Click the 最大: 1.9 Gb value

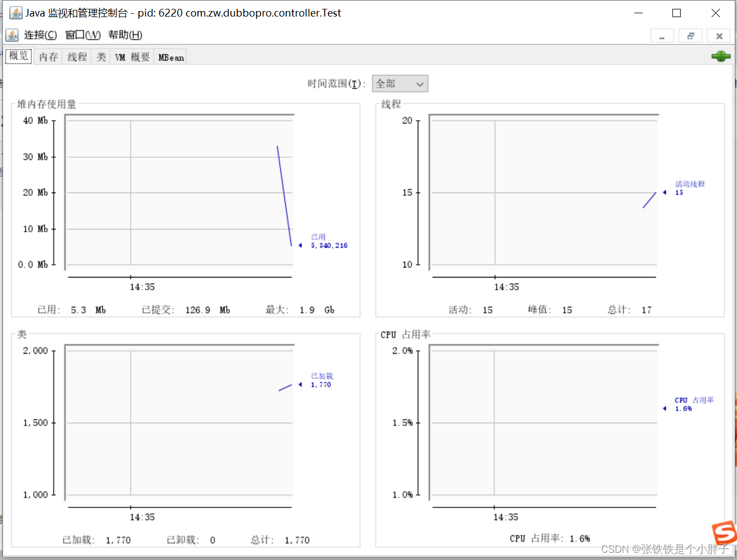(300, 310)
